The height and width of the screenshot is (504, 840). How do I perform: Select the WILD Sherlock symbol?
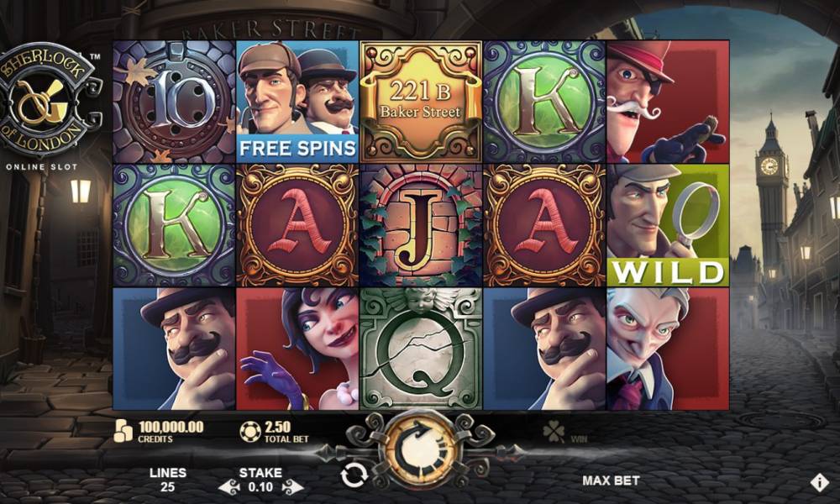click(x=668, y=225)
